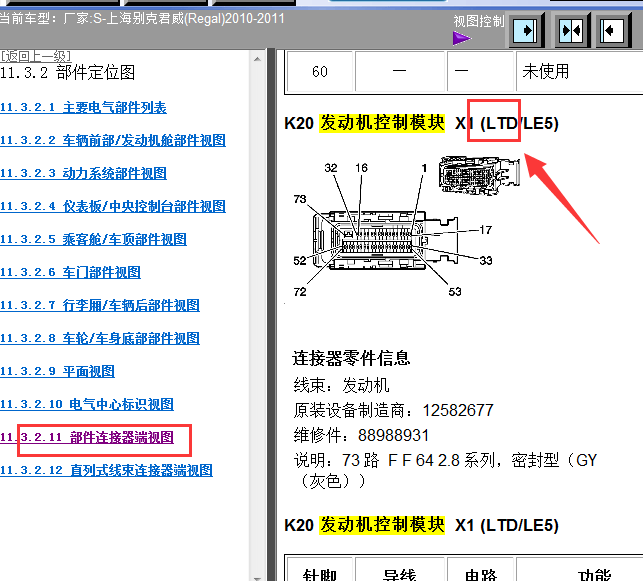This screenshot has height=581, width=643.
Task: Click the 11.3.2 部件定位图 title
Action: 68,73
